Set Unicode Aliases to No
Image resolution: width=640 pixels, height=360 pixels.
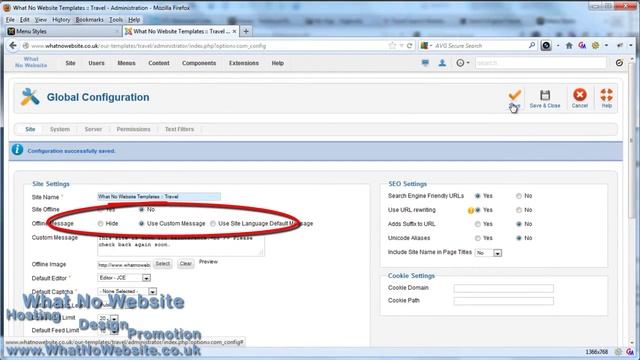[519, 238]
